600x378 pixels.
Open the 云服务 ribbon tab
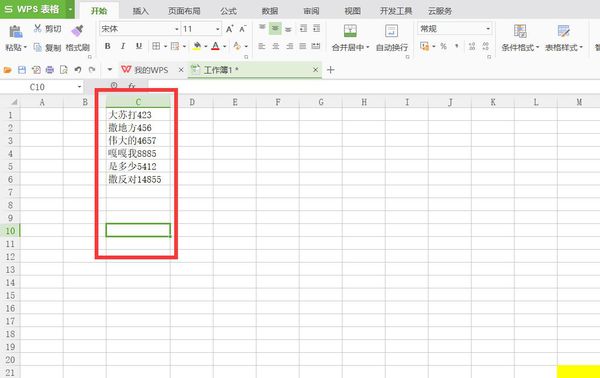point(440,11)
